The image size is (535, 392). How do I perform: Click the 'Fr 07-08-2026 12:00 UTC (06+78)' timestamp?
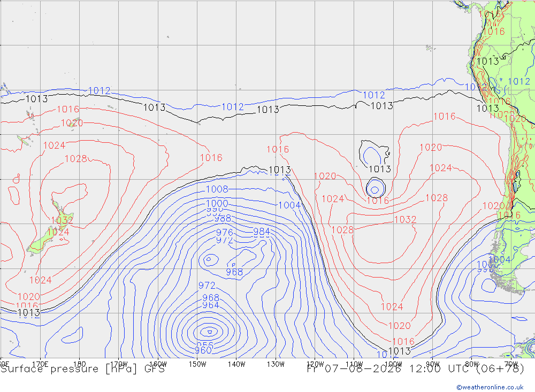(415, 369)
